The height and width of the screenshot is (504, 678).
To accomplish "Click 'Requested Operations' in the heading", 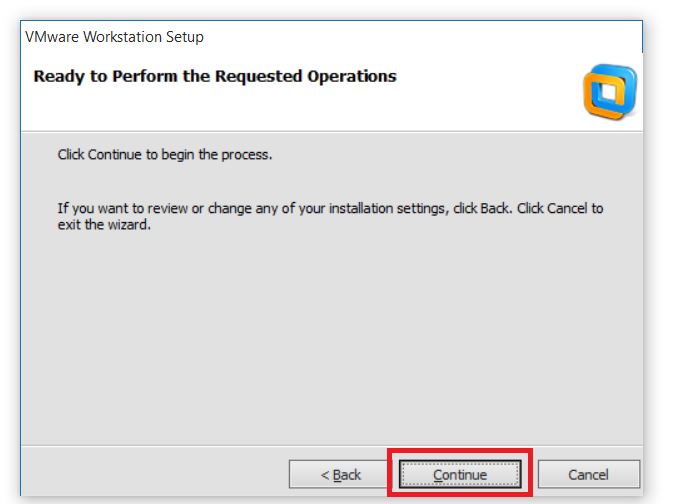I will (x=320, y=76).
